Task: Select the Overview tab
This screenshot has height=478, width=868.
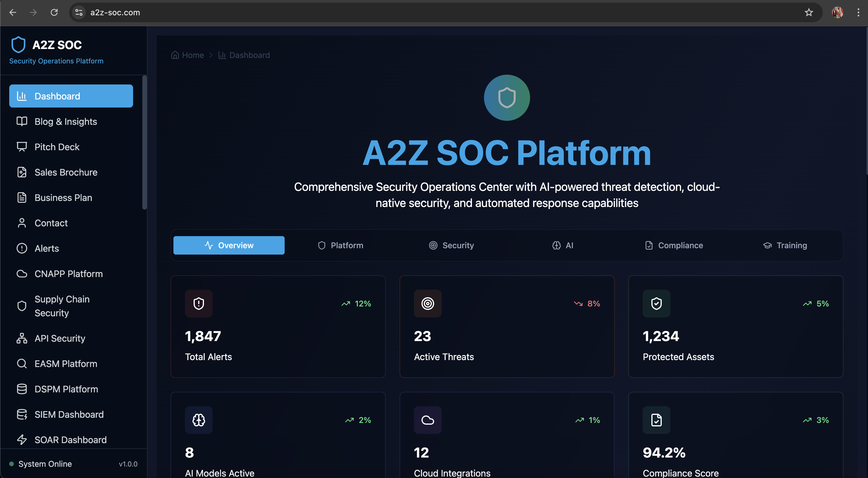Action: click(229, 245)
